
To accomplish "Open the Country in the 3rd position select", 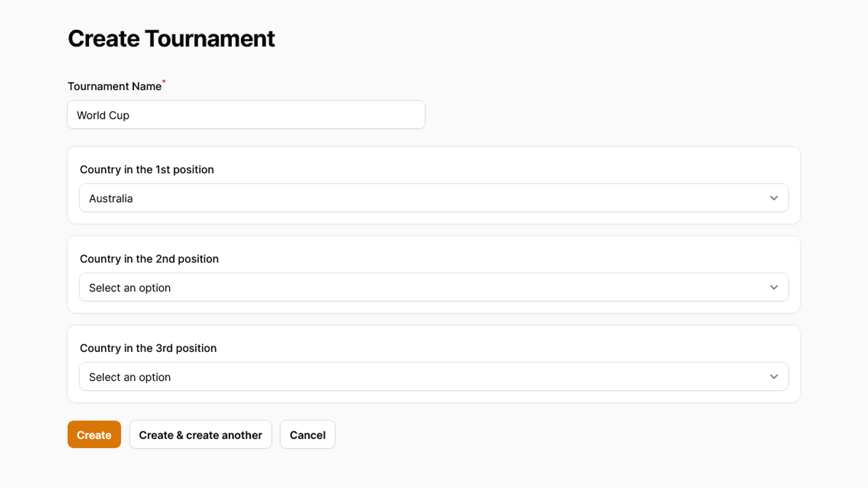I will pyautogui.click(x=434, y=377).
